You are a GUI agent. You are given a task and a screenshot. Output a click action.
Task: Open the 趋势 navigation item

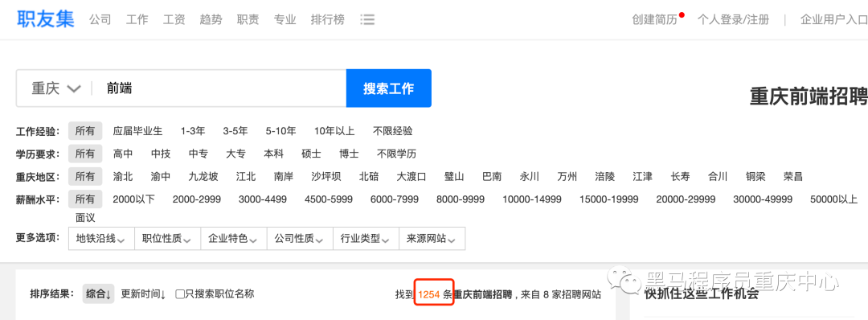coord(211,20)
